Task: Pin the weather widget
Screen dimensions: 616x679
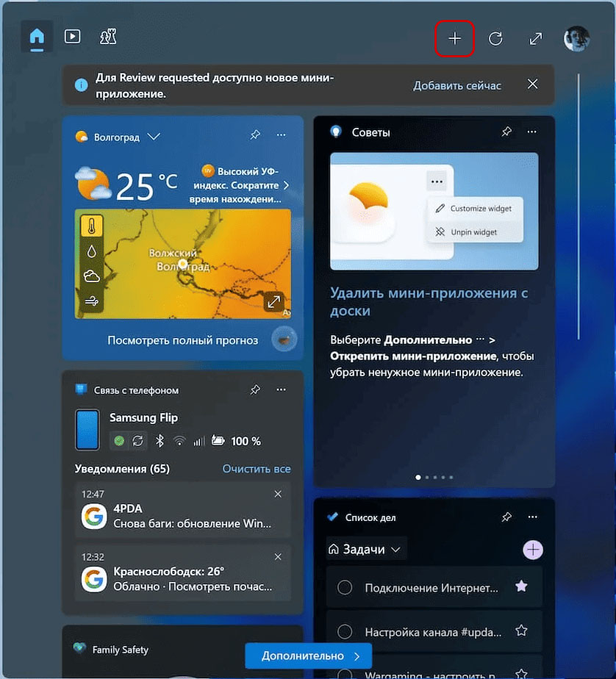Action: 255,134
